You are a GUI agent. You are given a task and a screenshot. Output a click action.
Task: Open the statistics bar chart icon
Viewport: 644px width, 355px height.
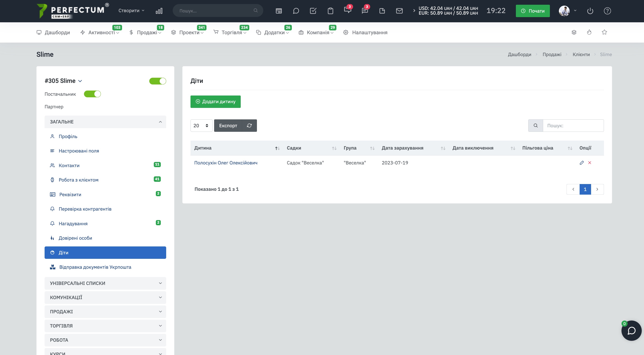pos(159,11)
